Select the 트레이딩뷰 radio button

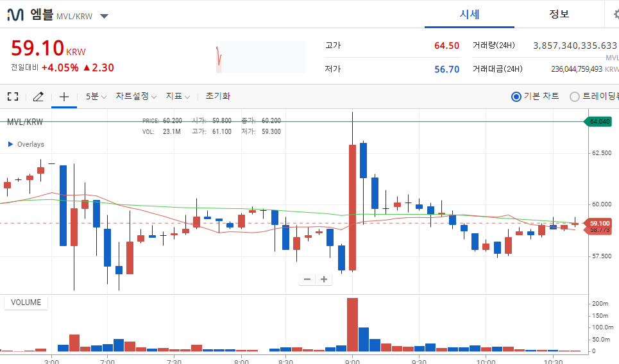(x=574, y=97)
